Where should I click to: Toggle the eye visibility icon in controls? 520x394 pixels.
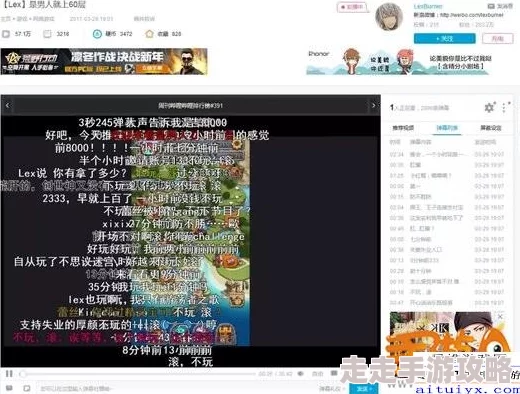[301, 374]
